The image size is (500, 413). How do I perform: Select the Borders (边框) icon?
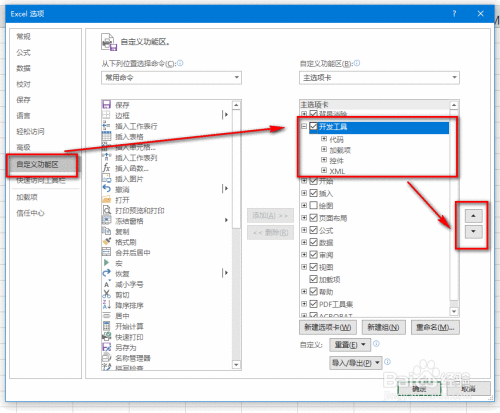(x=106, y=115)
